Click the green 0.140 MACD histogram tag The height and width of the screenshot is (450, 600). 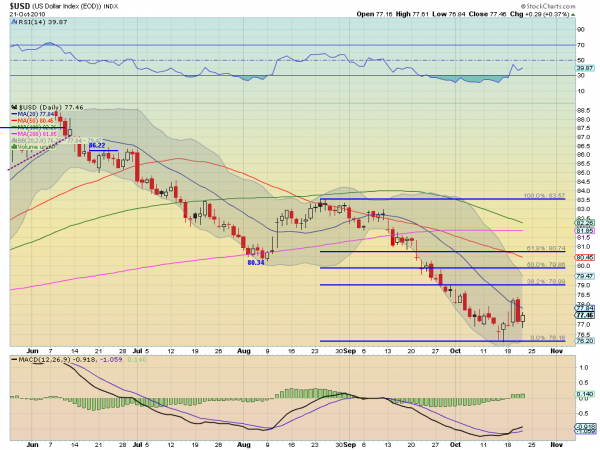pos(585,394)
